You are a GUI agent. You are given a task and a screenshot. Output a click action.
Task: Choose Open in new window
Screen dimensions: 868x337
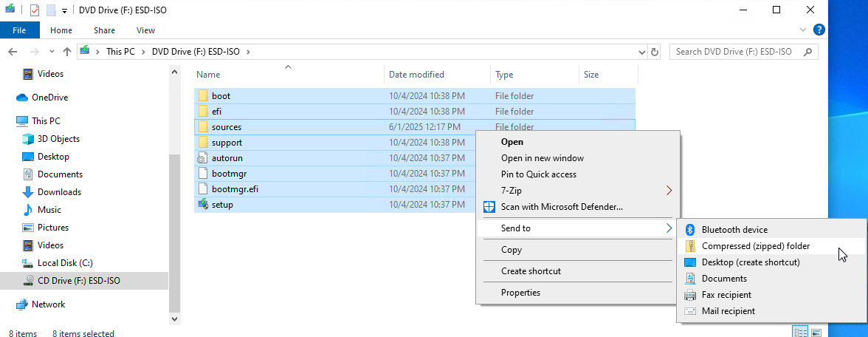(577, 158)
